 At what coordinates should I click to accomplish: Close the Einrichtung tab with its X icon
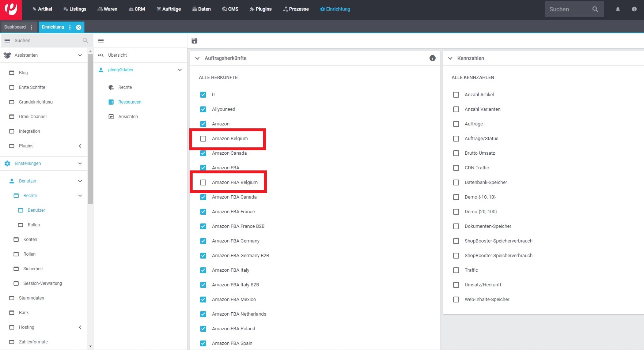pos(79,27)
